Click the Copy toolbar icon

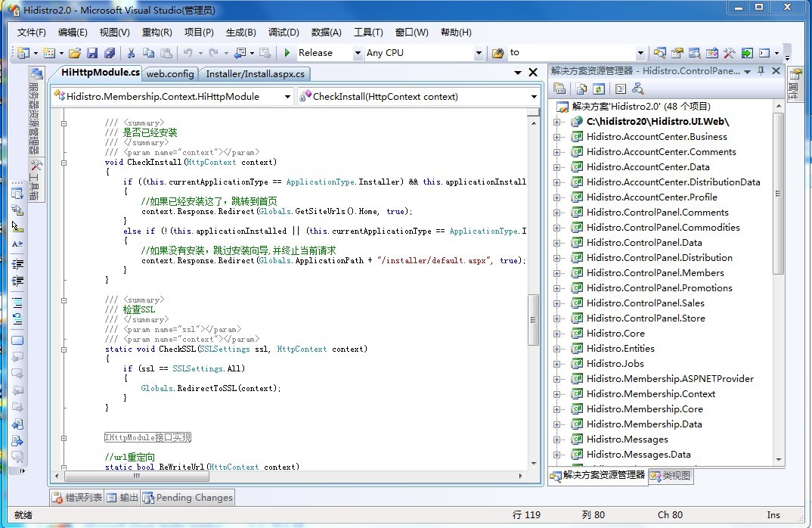(148, 53)
